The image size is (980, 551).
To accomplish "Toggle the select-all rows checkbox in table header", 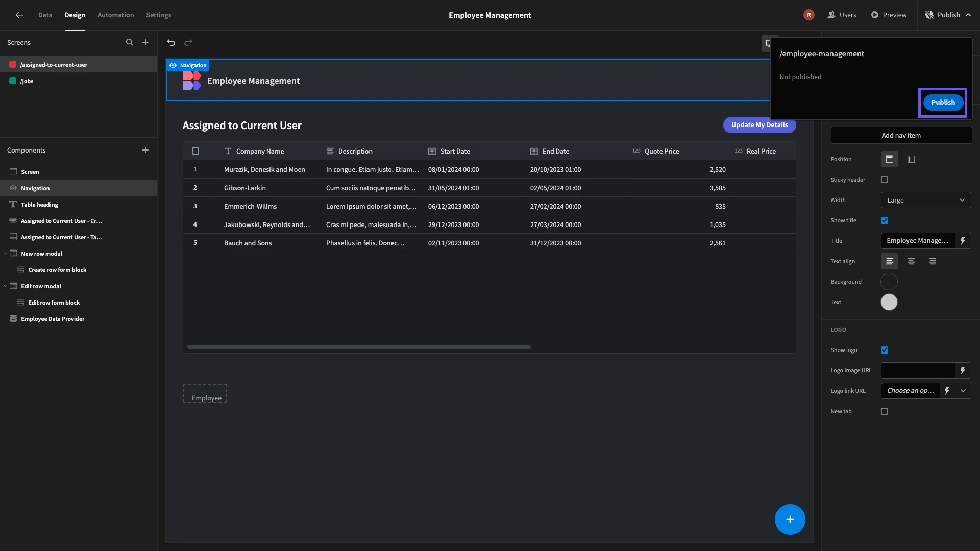I will [195, 151].
